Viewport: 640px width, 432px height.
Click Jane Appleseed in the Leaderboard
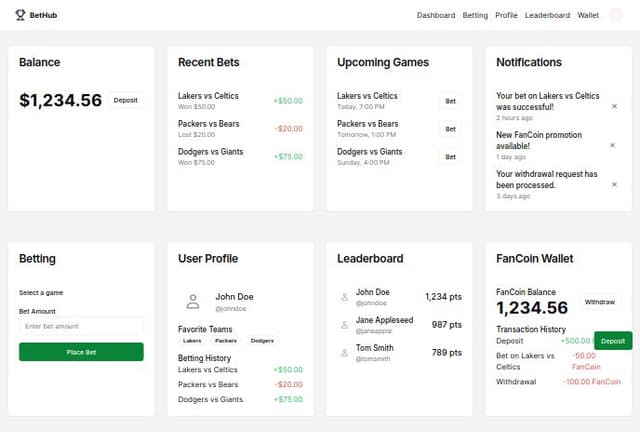click(384, 320)
